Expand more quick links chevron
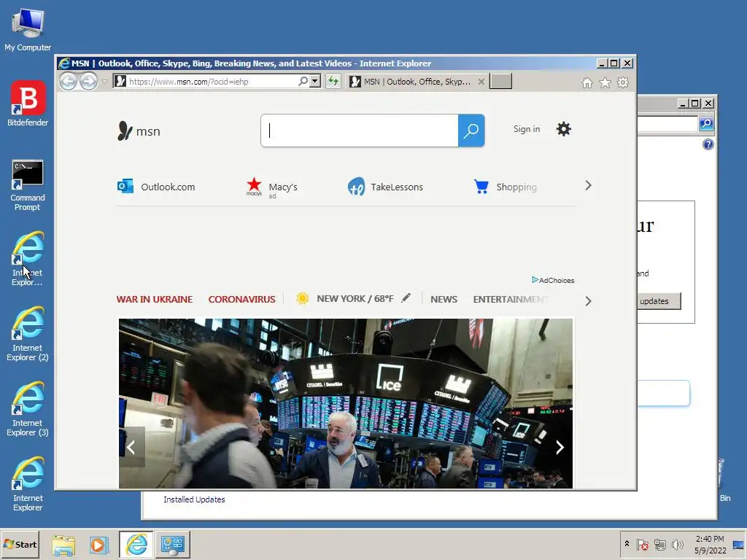Screen dimensions: 747x560 [588, 186]
